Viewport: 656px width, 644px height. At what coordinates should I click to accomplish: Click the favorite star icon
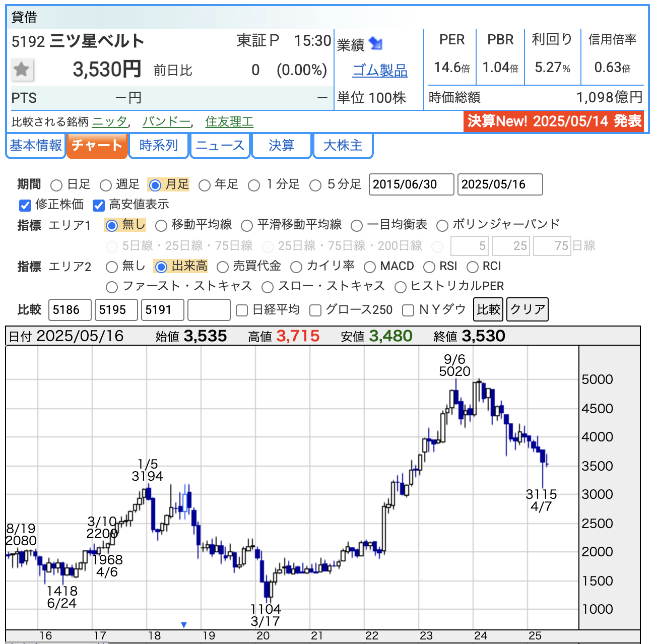[22, 70]
